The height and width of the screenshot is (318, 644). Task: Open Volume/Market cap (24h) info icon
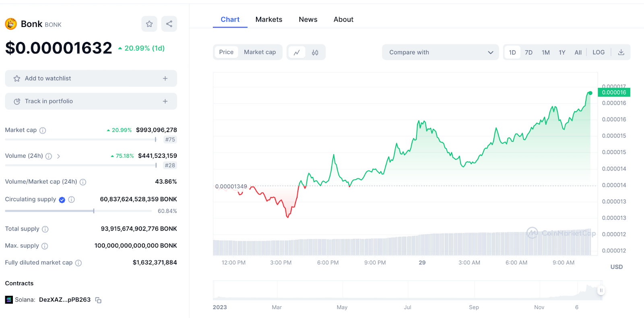(83, 182)
